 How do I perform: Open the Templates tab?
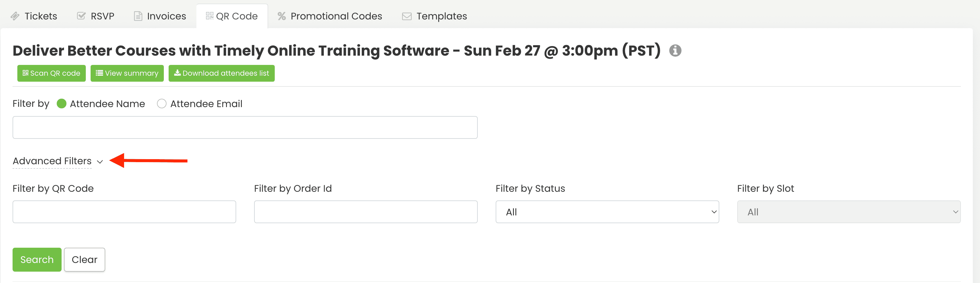(x=434, y=16)
